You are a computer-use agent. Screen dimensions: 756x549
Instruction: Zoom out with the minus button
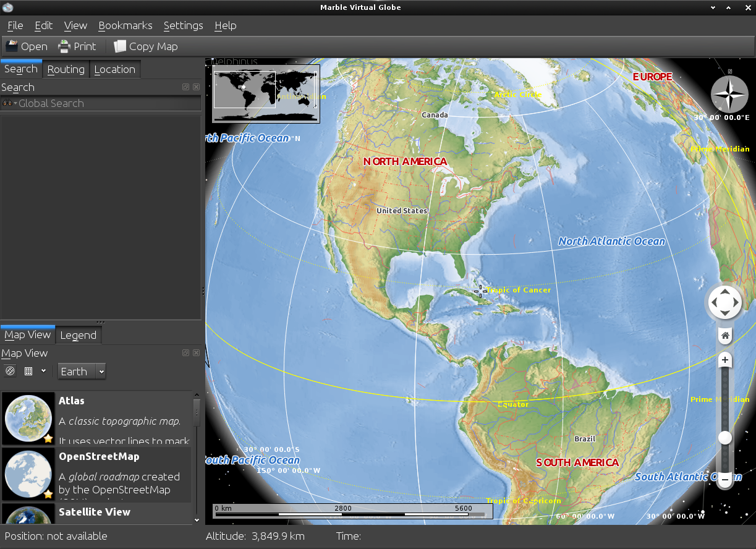(x=725, y=479)
